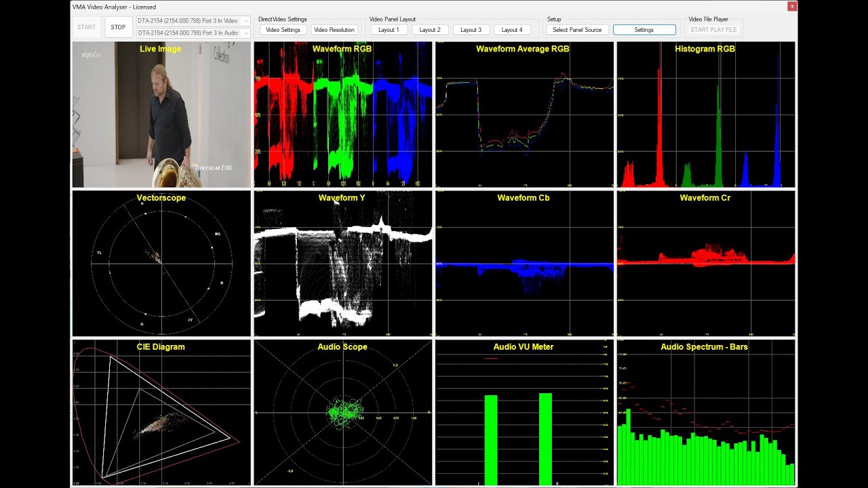Click START PLAY FILE button
The height and width of the screenshot is (488, 868).
(713, 30)
